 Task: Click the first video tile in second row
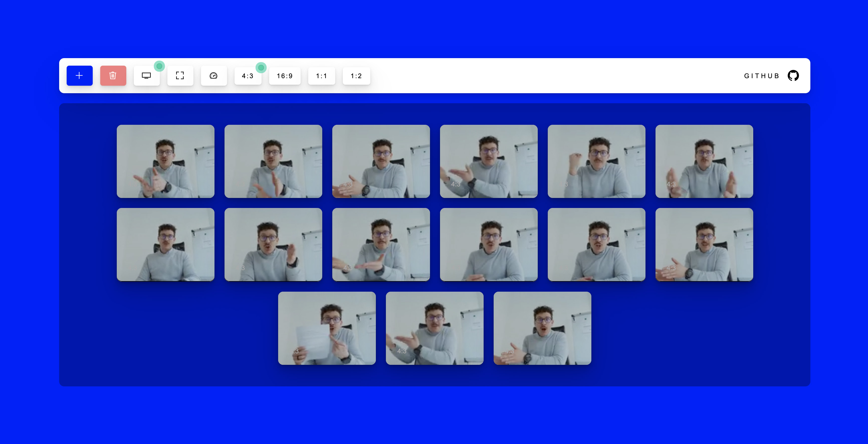(x=165, y=245)
